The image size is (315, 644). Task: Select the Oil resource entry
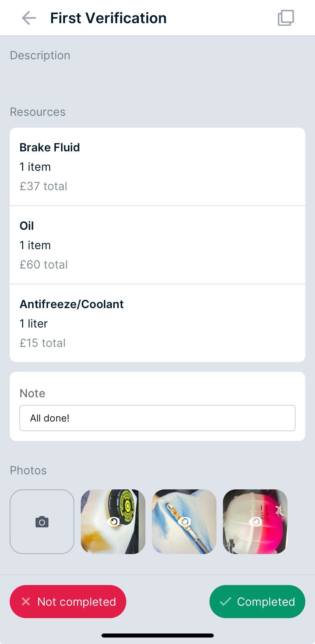pyautogui.click(x=157, y=245)
